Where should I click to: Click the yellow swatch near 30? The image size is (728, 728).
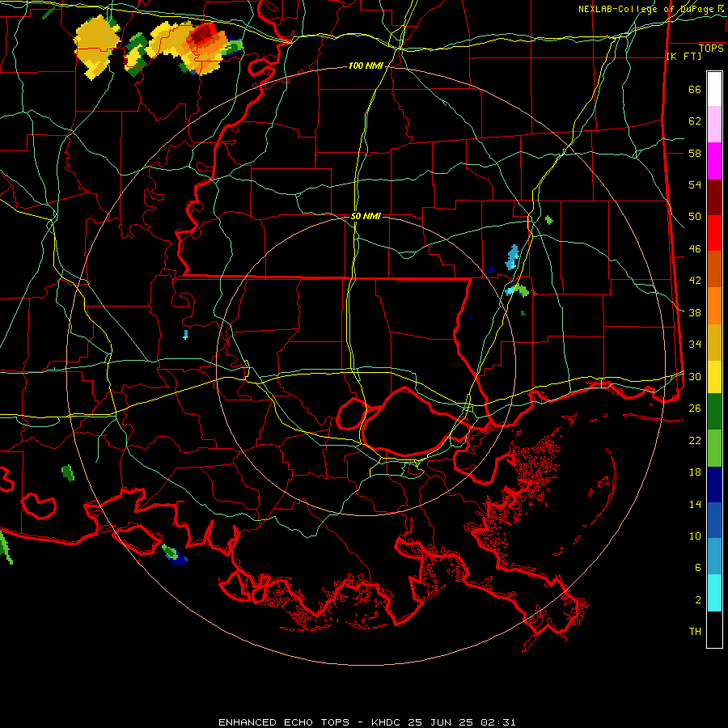point(714,377)
